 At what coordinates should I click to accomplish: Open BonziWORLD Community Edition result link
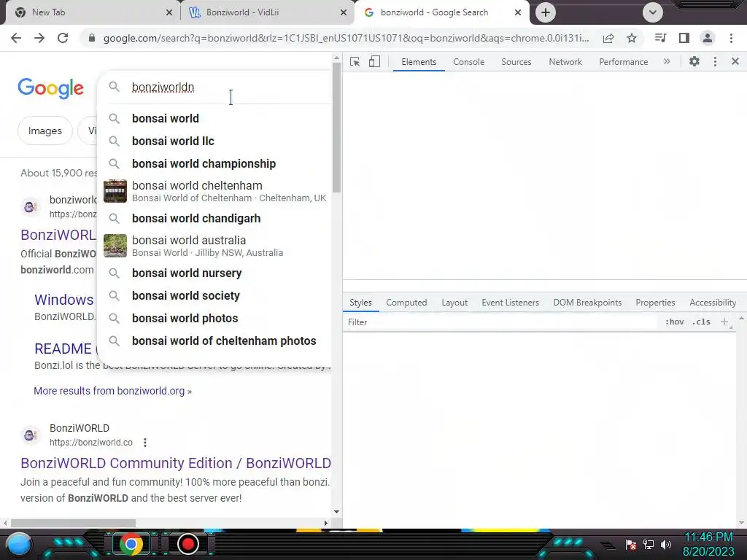point(176,463)
